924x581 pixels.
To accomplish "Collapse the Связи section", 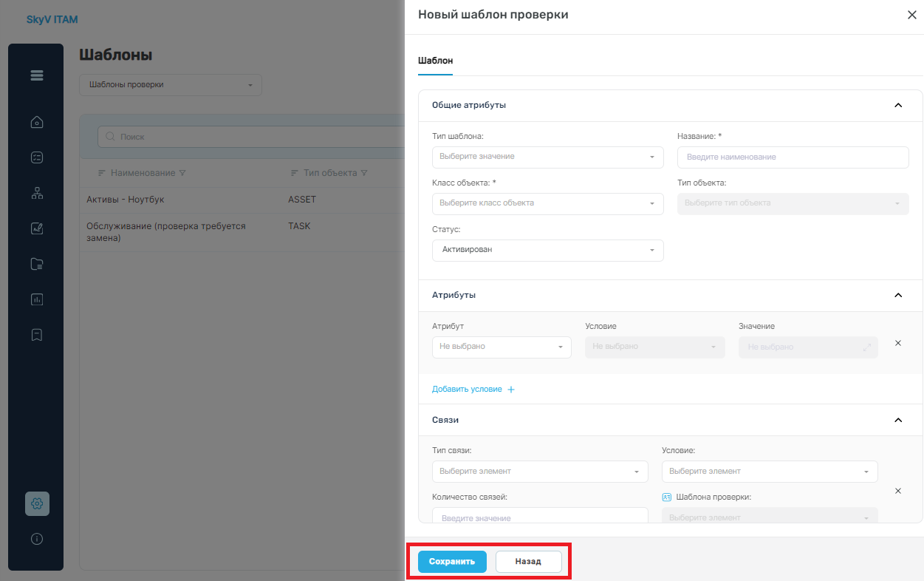I will (x=898, y=420).
